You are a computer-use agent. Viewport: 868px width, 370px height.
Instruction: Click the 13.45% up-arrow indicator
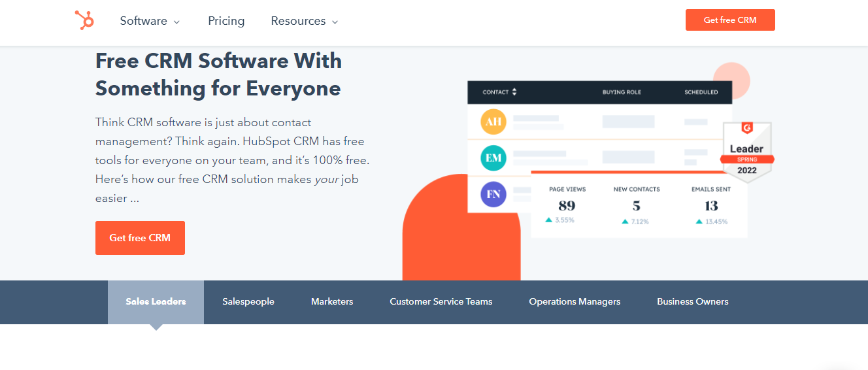(x=699, y=222)
